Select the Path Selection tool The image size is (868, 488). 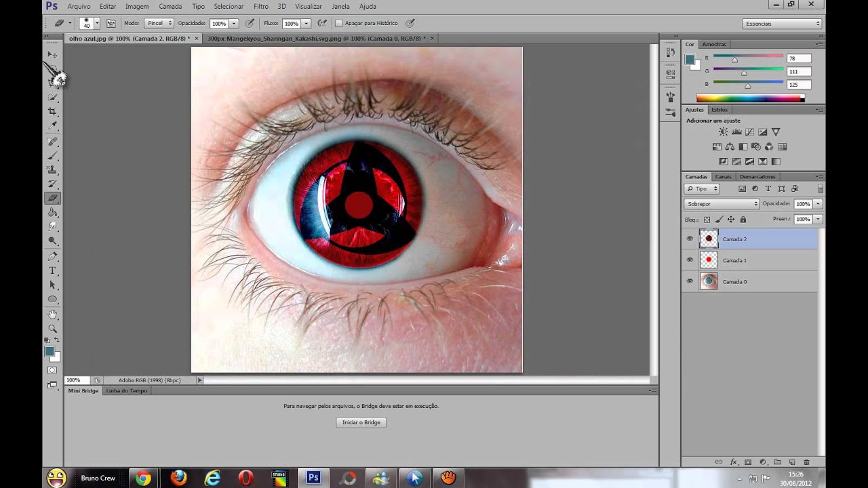pos(52,285)
